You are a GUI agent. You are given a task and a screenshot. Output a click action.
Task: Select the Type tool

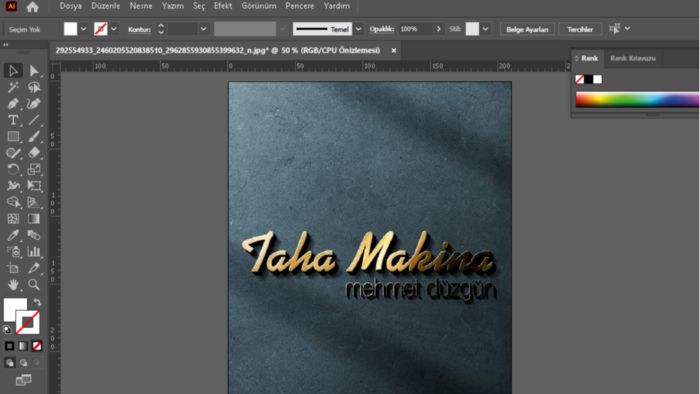[13, 120]
